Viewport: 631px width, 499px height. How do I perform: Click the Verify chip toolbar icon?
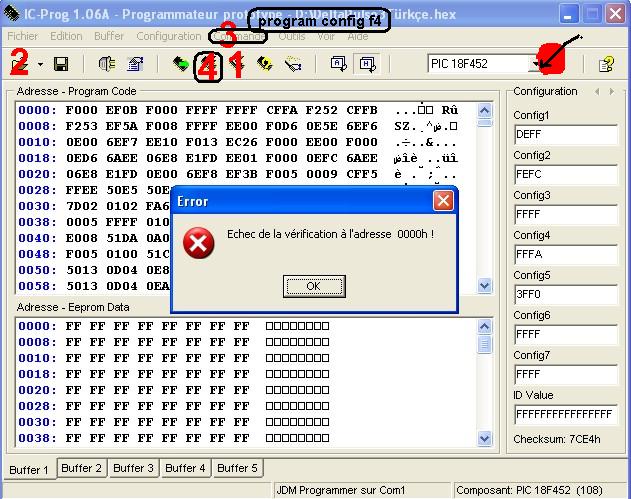click(x=265, y=64)
